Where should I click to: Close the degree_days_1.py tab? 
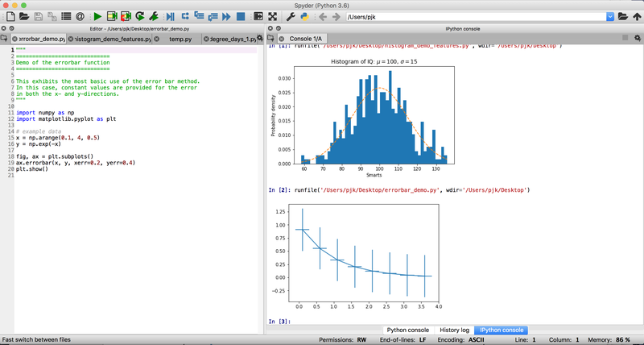(206, 39)
